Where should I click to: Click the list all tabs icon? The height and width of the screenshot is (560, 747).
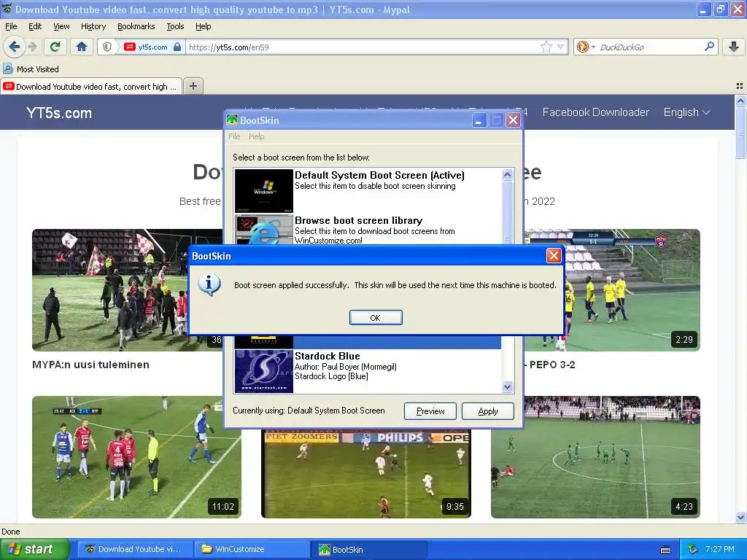pyautogui.click(x=740, y=86)
